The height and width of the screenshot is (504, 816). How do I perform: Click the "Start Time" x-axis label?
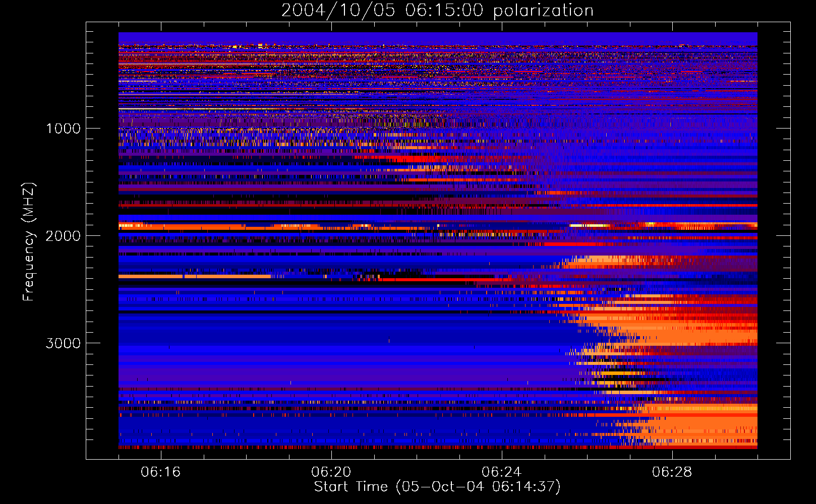click(351, 487)
